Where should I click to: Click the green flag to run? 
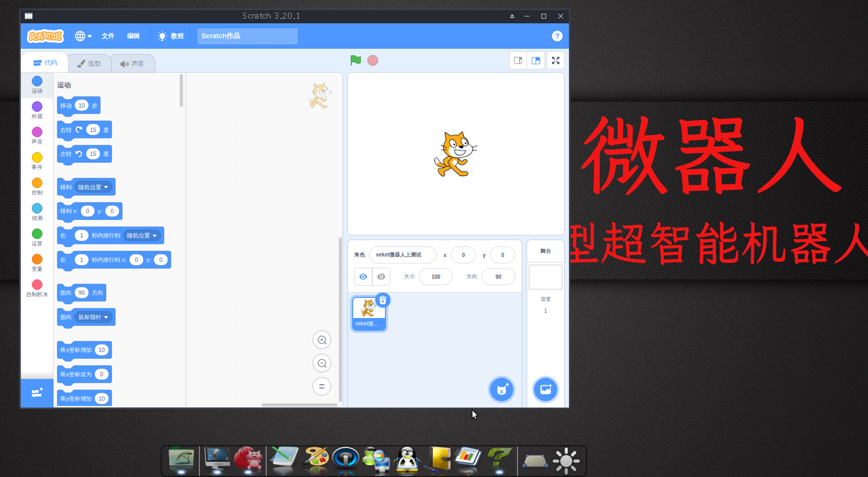click(355, 60)
